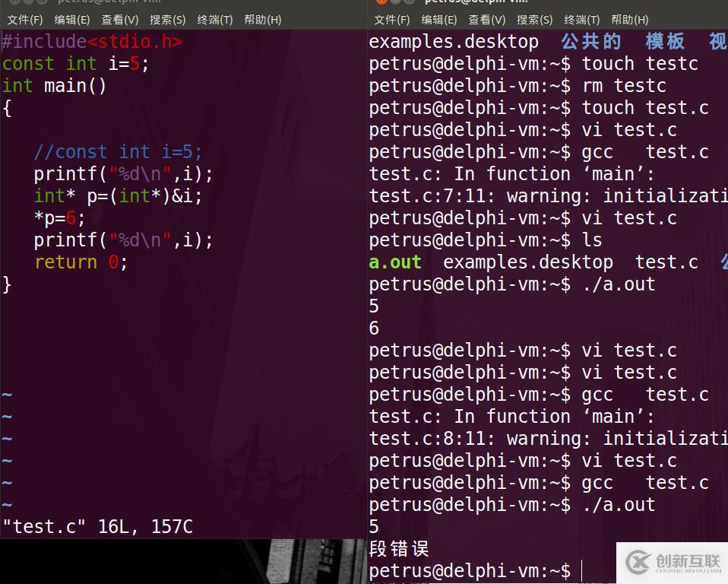
Task: Click the 'test.c:7:11: warning' message line
Action: tap(549, 196)
